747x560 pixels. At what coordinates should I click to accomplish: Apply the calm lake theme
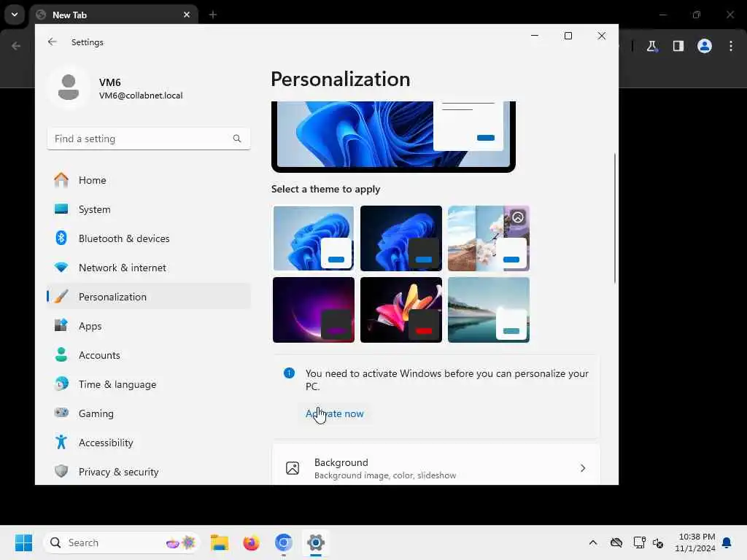pos(488,309)
